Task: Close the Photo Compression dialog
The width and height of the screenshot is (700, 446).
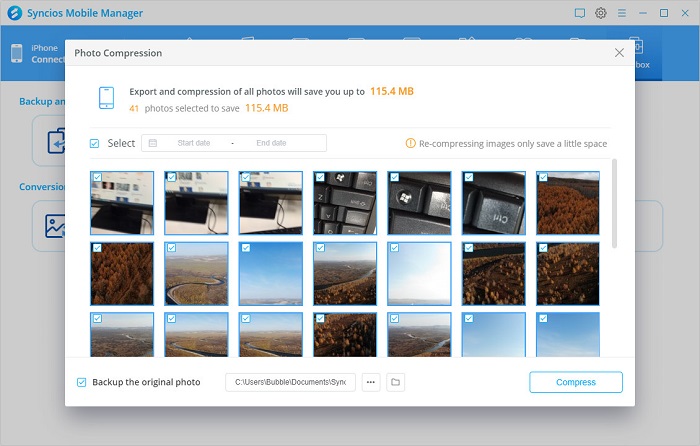Action: click(619, 53)
